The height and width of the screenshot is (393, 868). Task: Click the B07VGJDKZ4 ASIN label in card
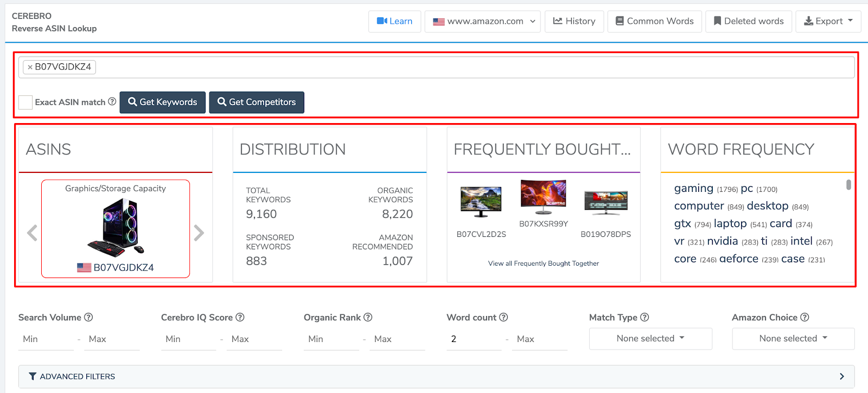pyautogui.click(x=123, y=267)
